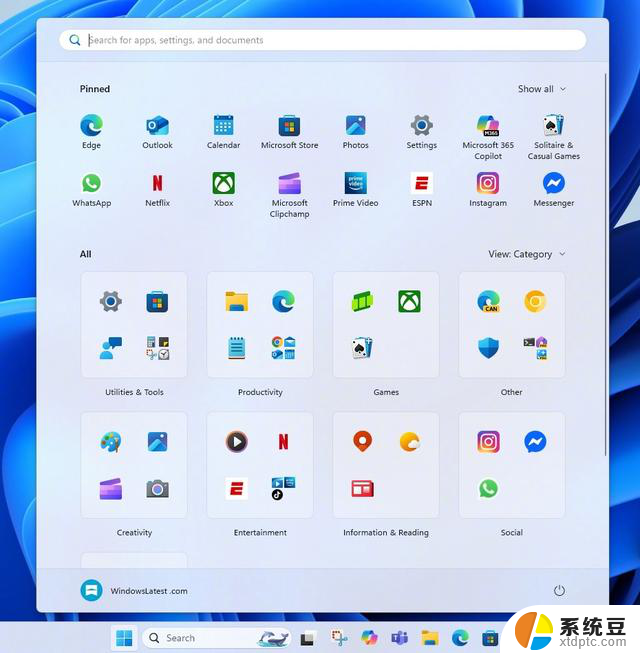Open the WindowsLatest .com user account
The height and width of the screenshot is (653, 640).
tap(134, 591)
